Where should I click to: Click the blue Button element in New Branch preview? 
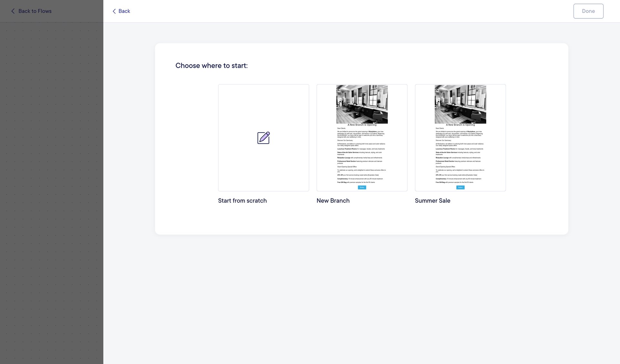click(362, 187)
